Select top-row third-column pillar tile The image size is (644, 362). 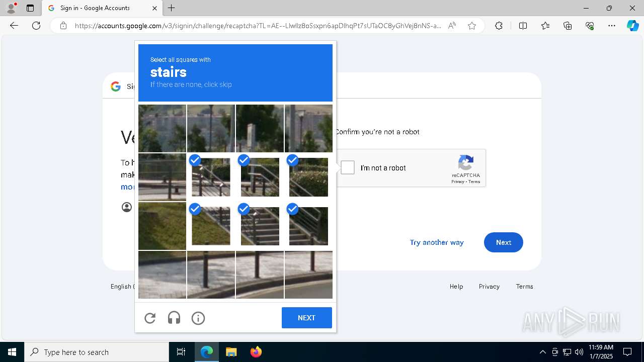tap(260, 128)
